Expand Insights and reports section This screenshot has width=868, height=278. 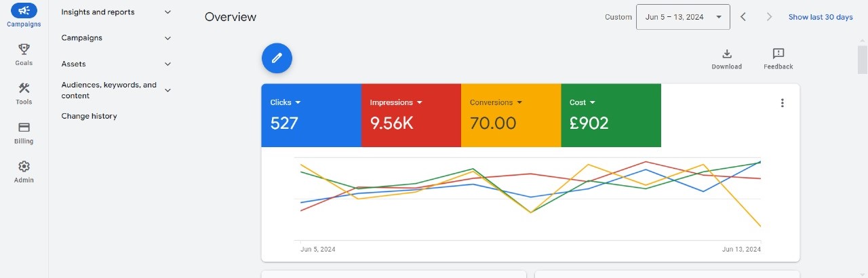click(167, 12)
